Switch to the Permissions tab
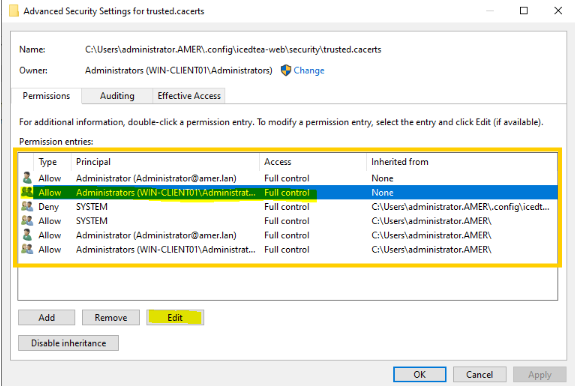The image size is (575, 386). coord(46,96)
